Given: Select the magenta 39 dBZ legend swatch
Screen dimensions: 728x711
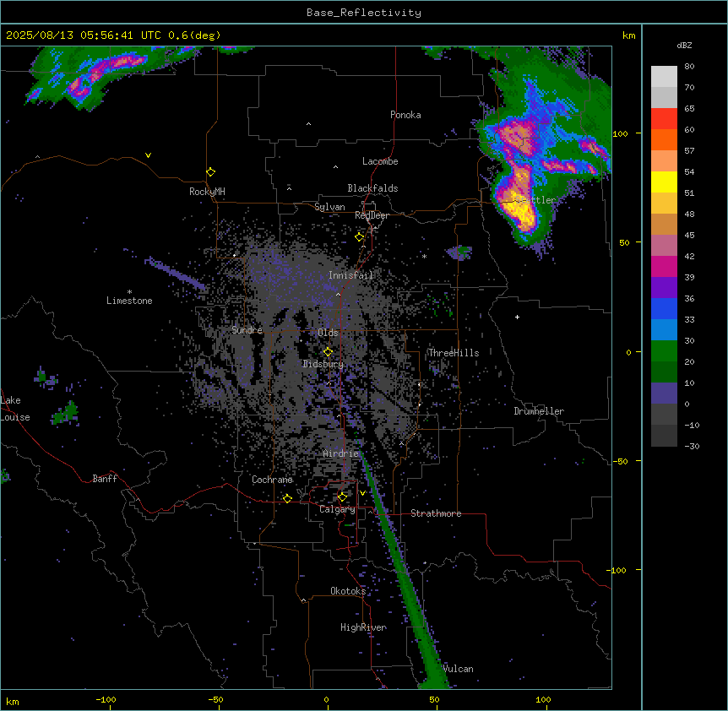Looking at the screenshot, I should pos(664,266).
